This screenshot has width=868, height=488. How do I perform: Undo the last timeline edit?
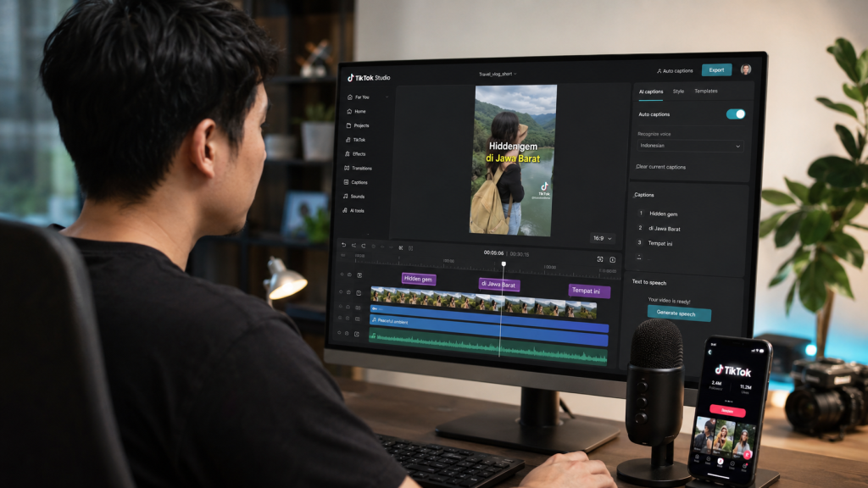[x=344, y=245]
